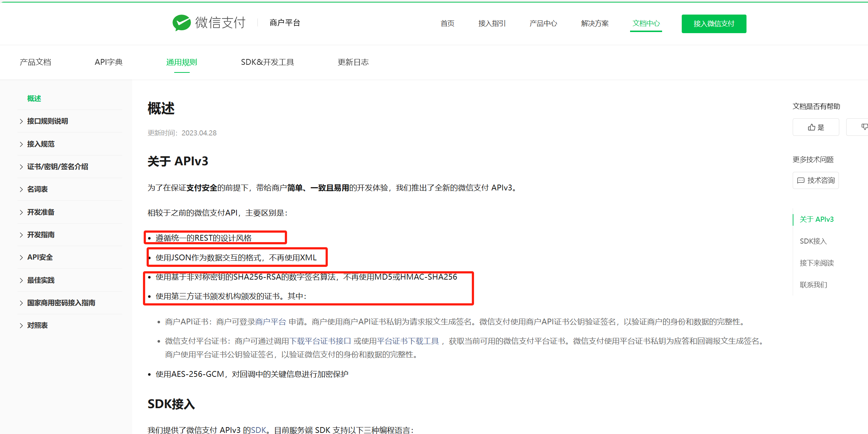Expand the API安全 sidebar item

[x=40, y=257]
